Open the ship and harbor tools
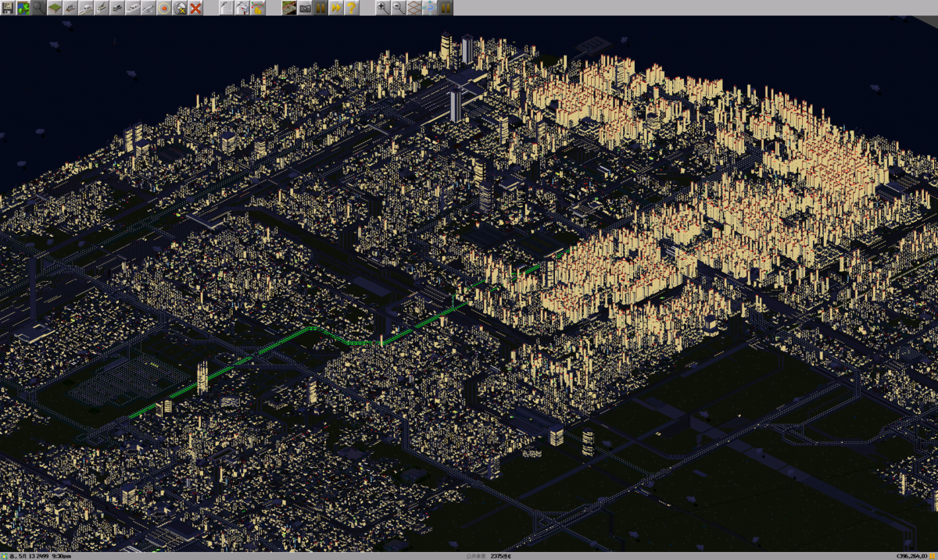The width and height of the screenshot is (938, 560). 133,8
